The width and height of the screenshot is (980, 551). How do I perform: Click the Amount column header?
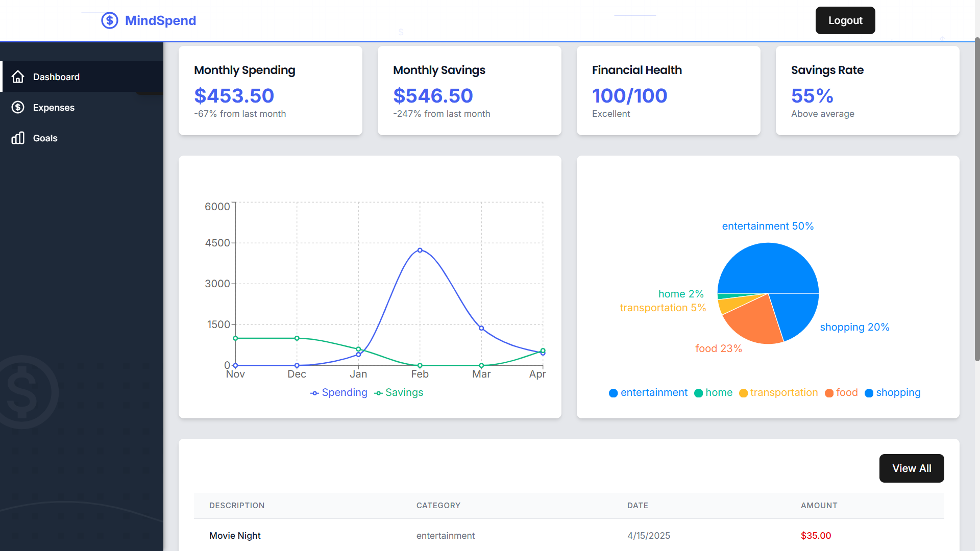pyautogui.click(x=819, y=505)
